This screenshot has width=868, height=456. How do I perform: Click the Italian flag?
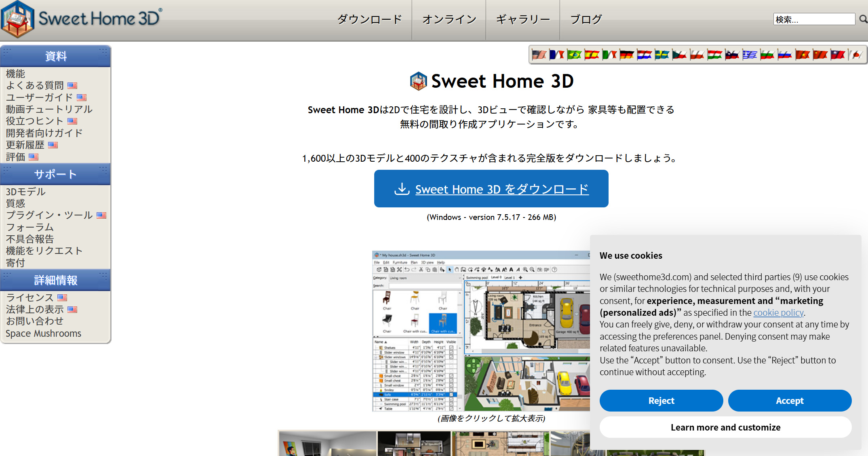[609, 55]
